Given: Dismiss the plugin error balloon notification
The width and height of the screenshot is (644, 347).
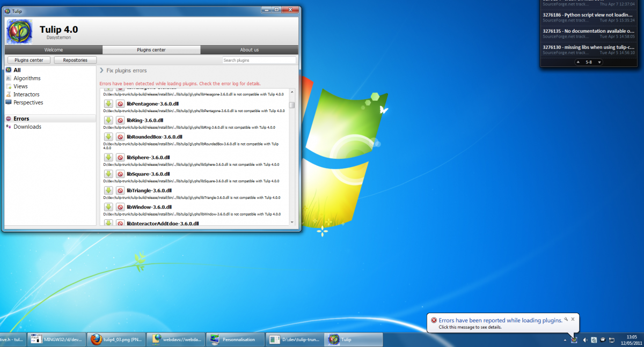Looking at the screenshot, I should pos(573,319).
